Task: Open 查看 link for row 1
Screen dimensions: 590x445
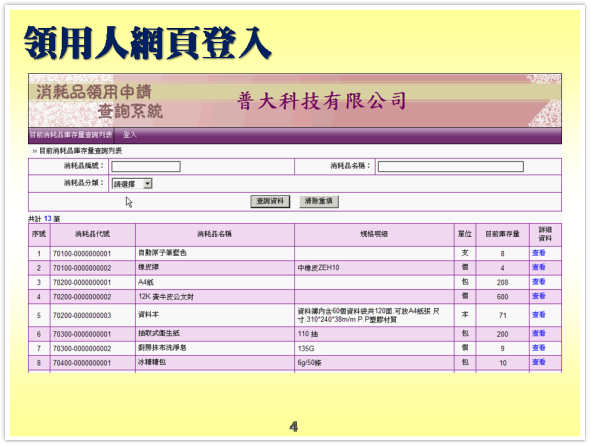Action: coord(538,253)
